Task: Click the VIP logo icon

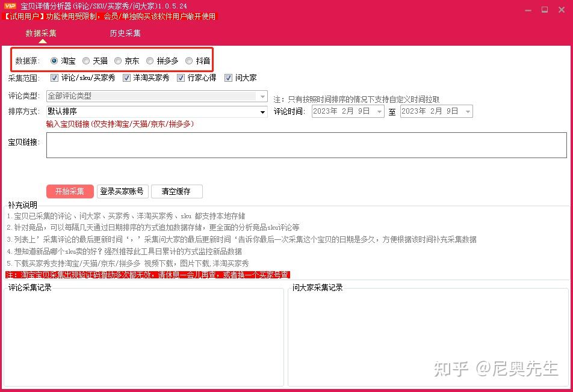Action: pos(10,6)
